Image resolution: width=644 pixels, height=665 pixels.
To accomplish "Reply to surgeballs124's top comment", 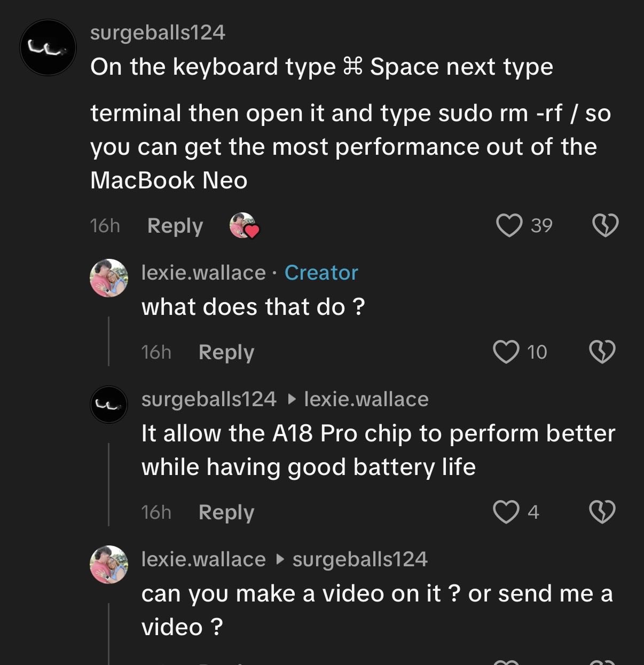I will pyautogui.click(x=175, y=226).
